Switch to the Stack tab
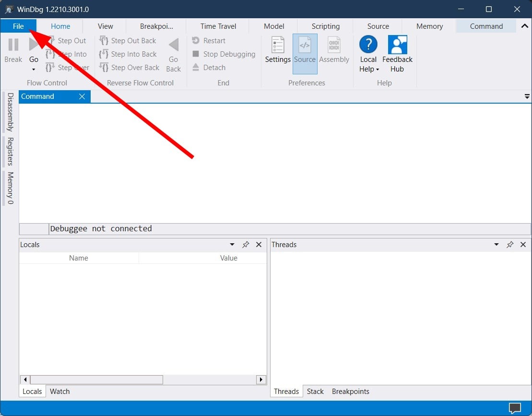This screenshot has width=532, height=416. (315, 391)
